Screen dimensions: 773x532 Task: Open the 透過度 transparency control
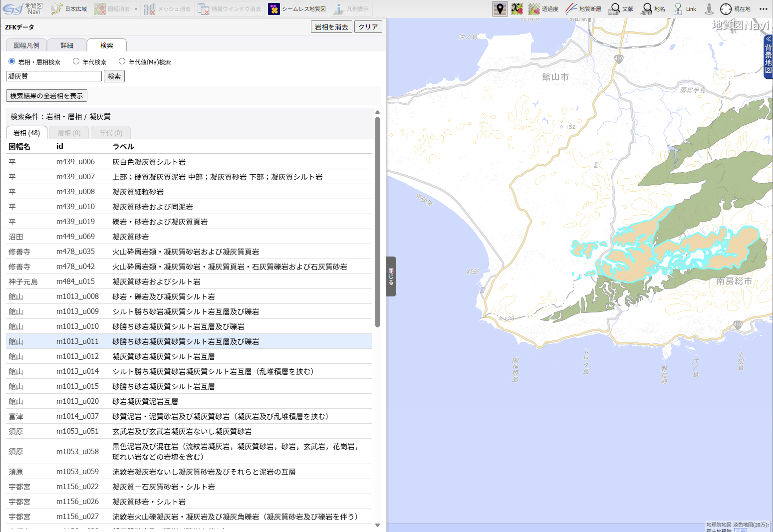point(543,9)
